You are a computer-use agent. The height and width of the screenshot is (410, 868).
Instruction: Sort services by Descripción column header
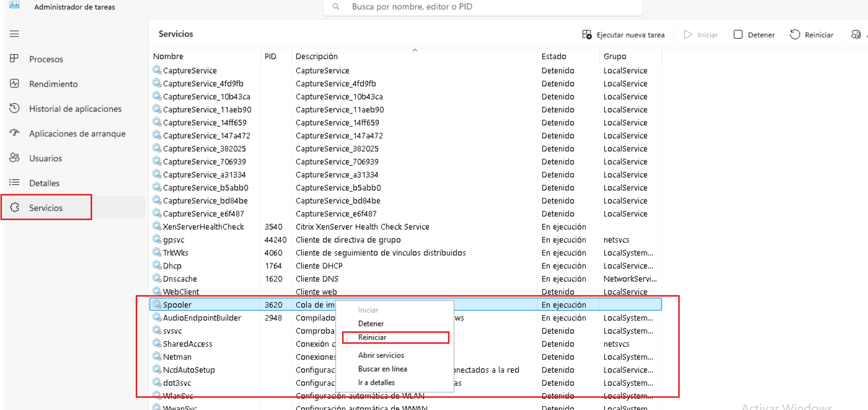[316, 57]
